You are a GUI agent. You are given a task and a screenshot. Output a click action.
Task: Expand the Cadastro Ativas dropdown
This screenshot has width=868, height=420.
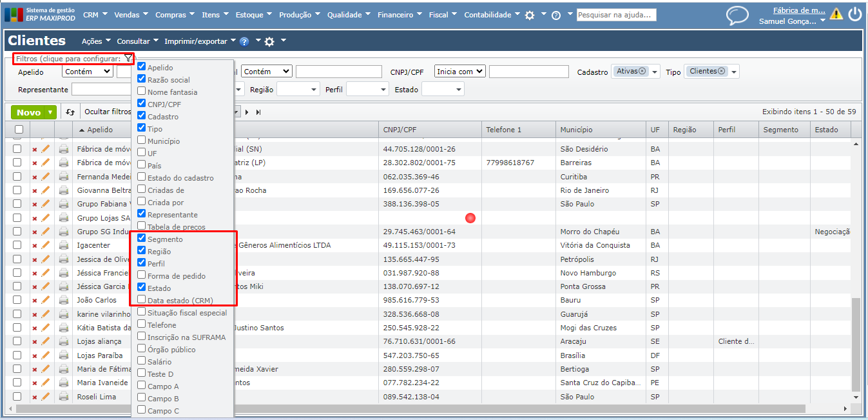coord(655,72)
